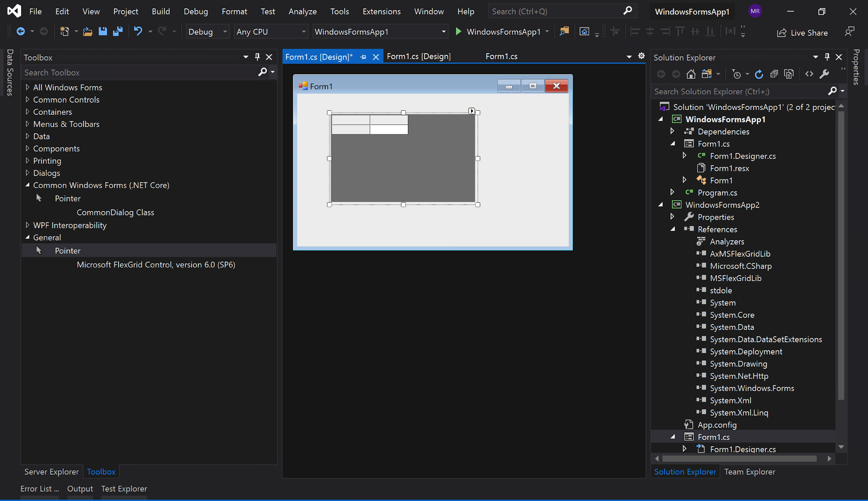Click the MR account avatar
The height and width of the screenshot is (501, 868).
pyautogui.click(x=755, y=11)
